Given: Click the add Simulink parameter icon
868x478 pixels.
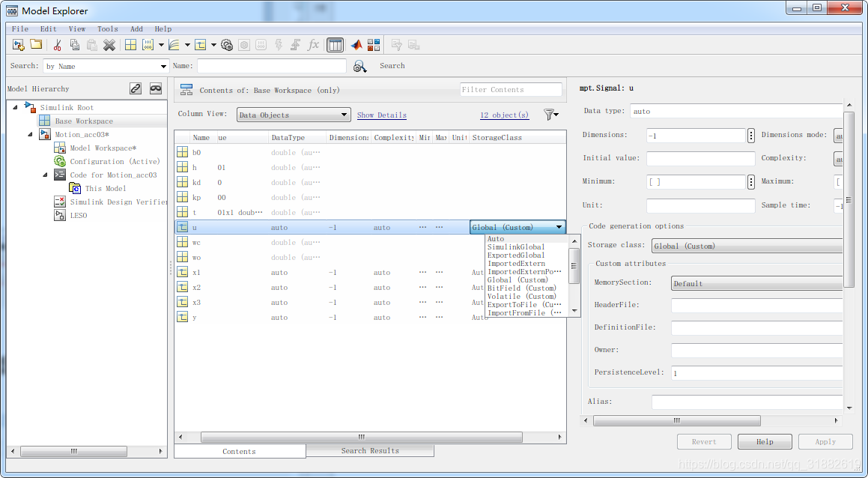Looking at the screenshot, I should 148,45.
